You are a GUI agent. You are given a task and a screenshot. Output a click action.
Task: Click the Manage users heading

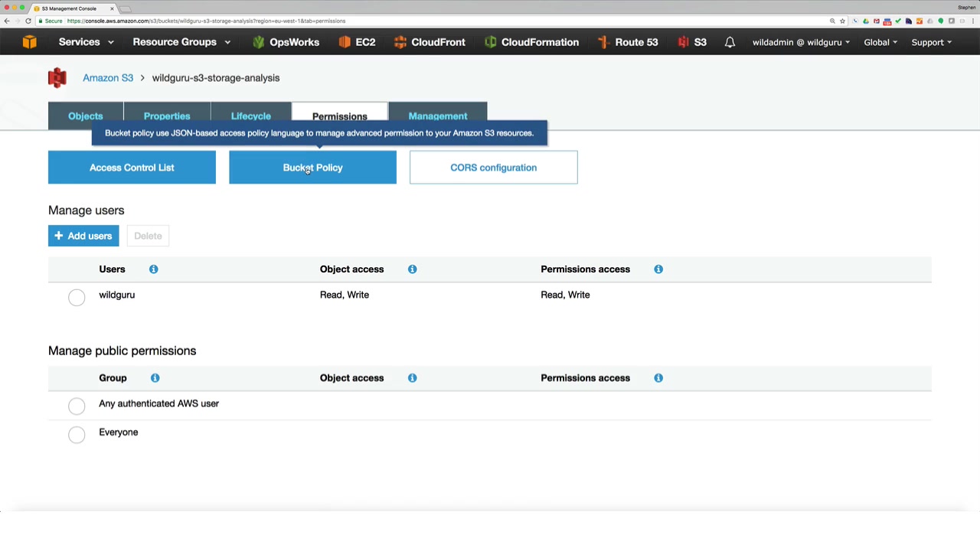click(87, 210)
